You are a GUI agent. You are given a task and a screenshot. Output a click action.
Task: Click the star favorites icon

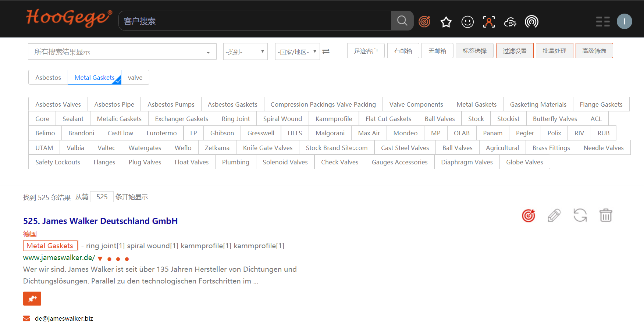446,22
